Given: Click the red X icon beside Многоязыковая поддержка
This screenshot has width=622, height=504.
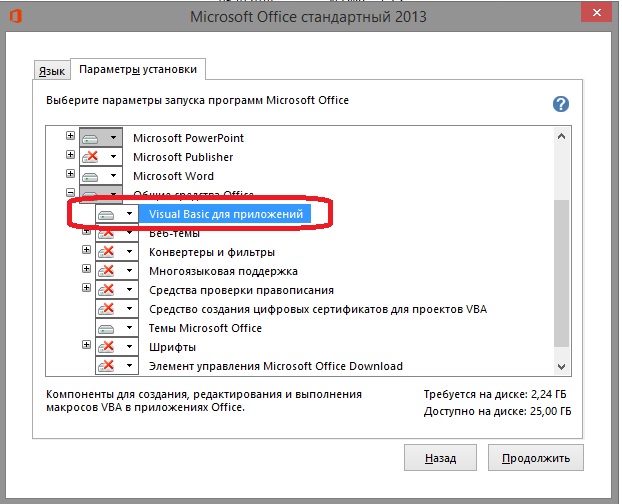Looking at the screenshot, I should [108, 271].
